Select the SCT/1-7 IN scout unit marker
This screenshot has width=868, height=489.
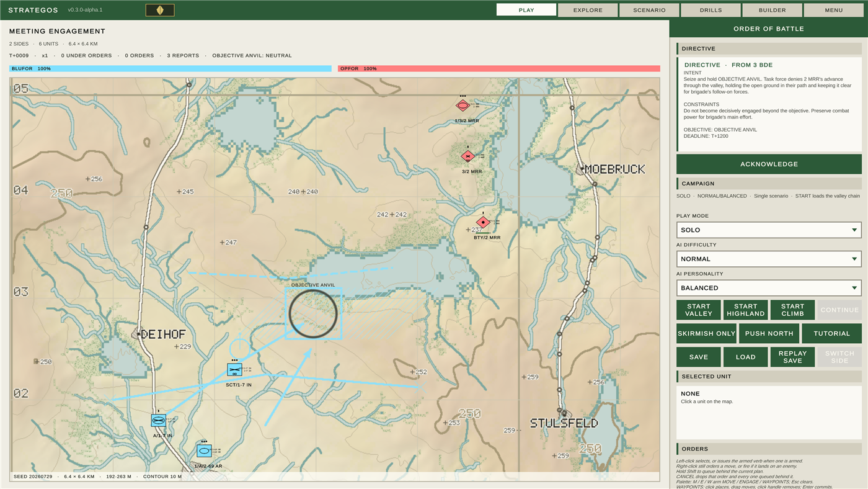coord(234,370)
